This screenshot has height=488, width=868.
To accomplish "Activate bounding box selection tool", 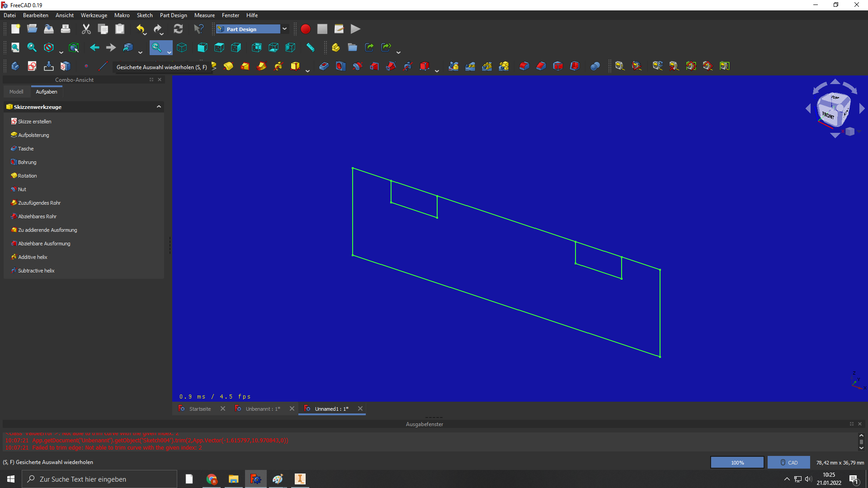I will 74,47.
